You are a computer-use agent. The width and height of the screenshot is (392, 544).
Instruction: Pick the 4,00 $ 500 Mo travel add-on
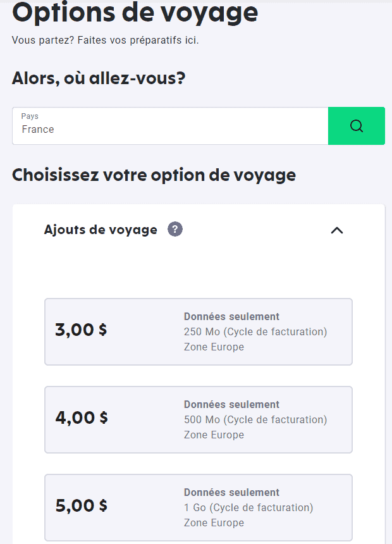[x=198, y=419]
